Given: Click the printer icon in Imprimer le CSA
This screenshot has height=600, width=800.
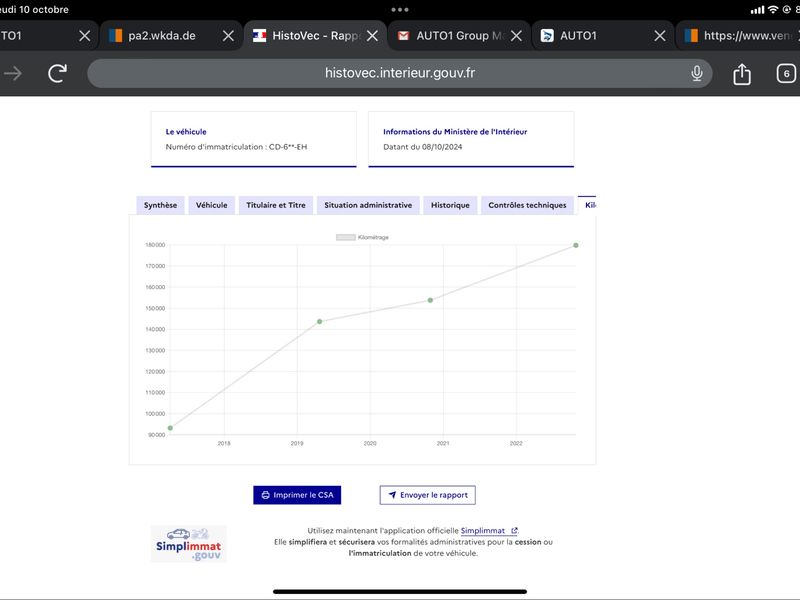Looking at the screenshot, I should [x=265, y=495].
